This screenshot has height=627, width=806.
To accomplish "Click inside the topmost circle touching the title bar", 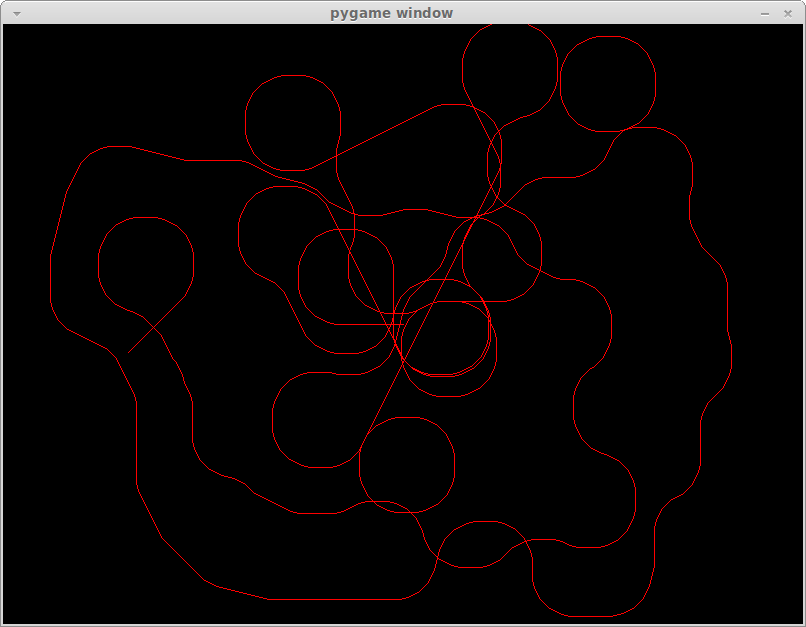I will [510, 68].
